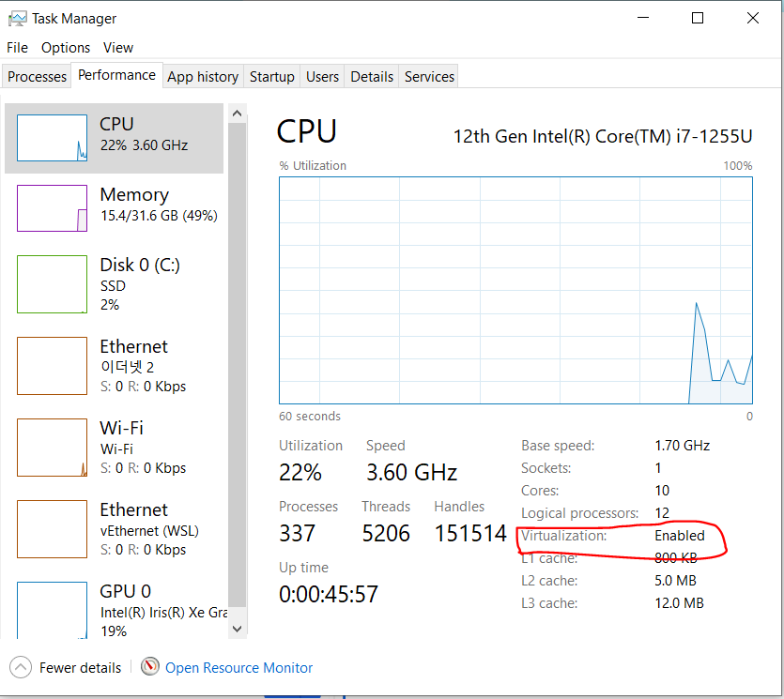The image size is (784, 699).
Task: Click the '12th Gen Intel(R) Core(TM) i7-1255U' text
Action: 603,136
